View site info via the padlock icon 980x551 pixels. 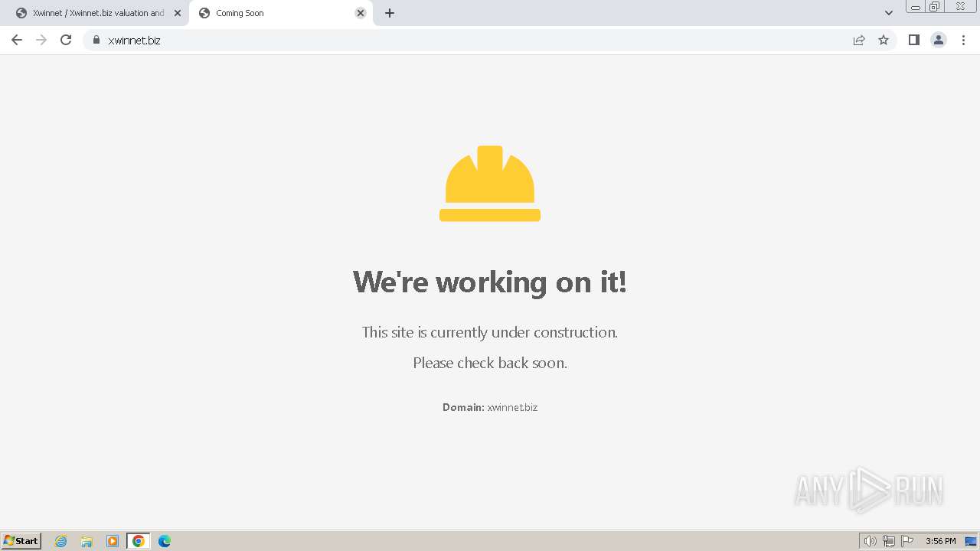96,40
